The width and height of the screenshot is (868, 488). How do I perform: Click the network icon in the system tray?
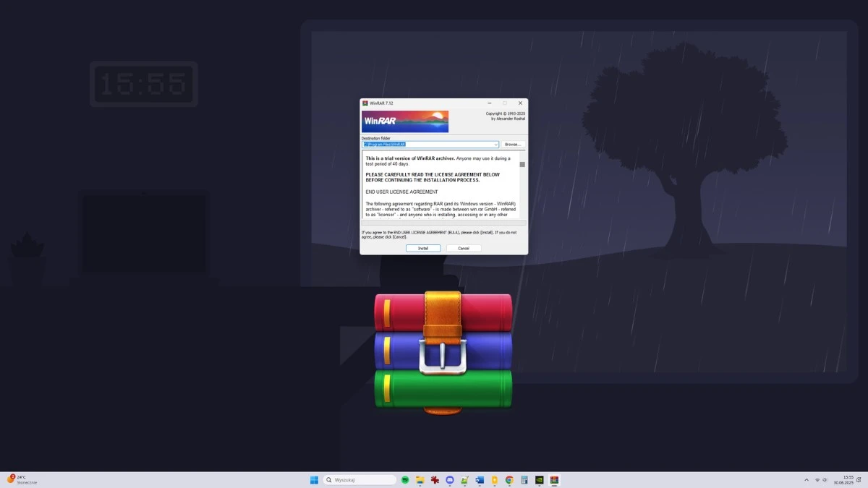[x=817, y=479]
